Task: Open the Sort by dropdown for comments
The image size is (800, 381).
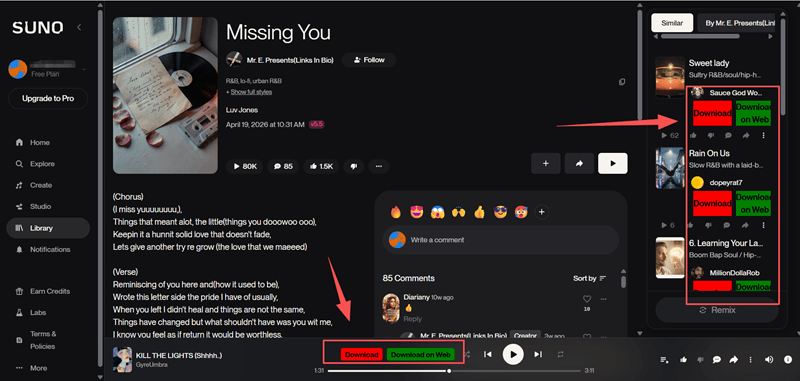Action: click(x=589, y=278)
